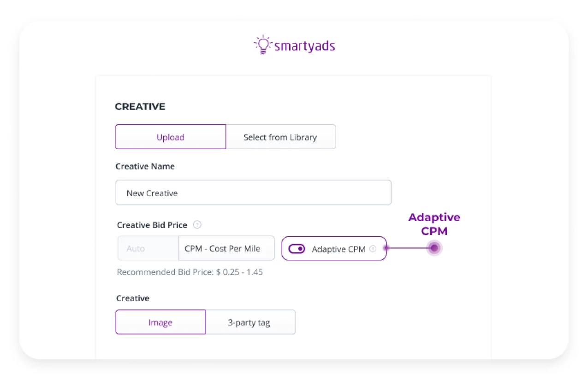The width and height of the screenshot is (588, 380).
Task: Open the CPM - Cost Per Mile dropdown
Action: (x=226, y=249)
